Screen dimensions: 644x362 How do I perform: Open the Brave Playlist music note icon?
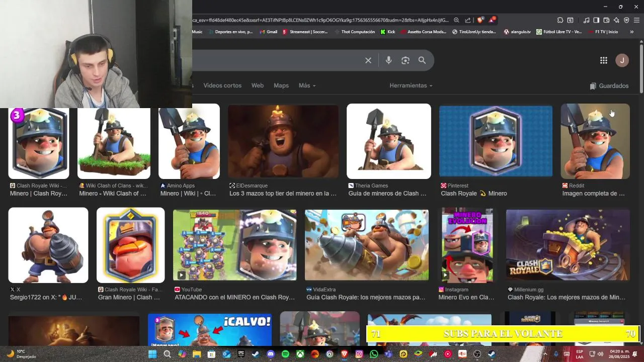click(586, 20)
